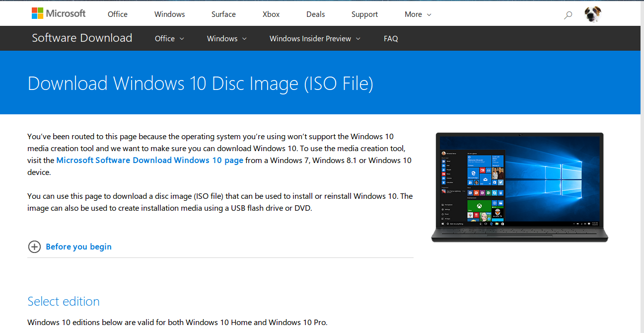Click the Select edition heading

coord(64,301)
